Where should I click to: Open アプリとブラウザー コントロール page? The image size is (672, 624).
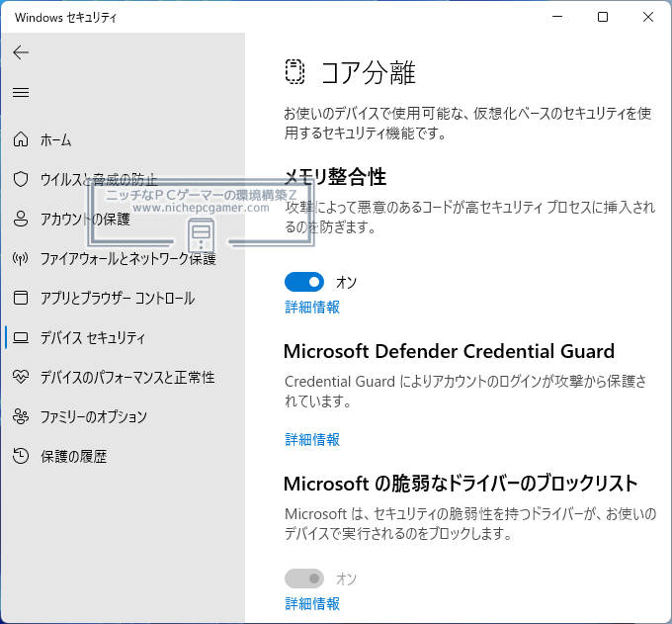pos(118,298)
